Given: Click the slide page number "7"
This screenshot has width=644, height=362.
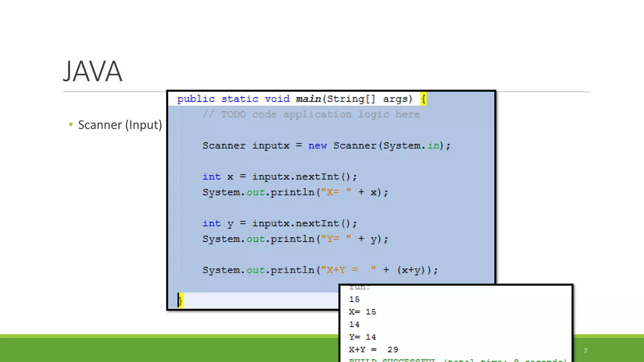Looking at the screenshot, I should point(586,351).
